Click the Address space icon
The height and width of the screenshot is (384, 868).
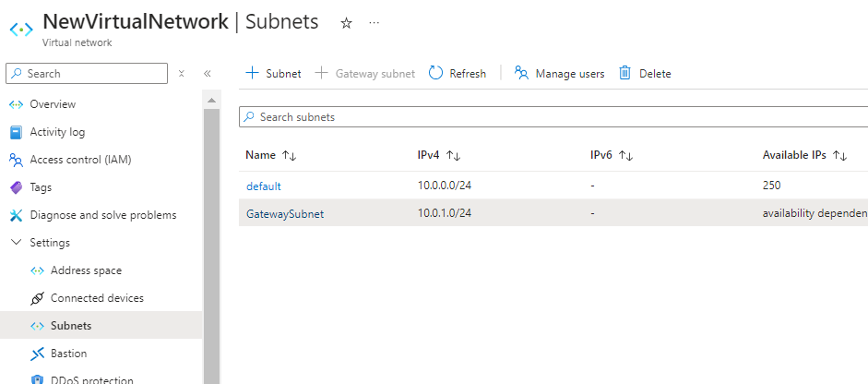(37, 271)
